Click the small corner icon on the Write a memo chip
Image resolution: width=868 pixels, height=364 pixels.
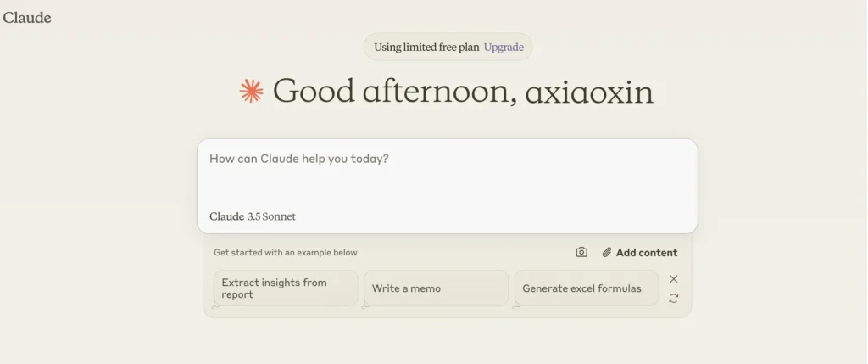[x=366, y=305]
